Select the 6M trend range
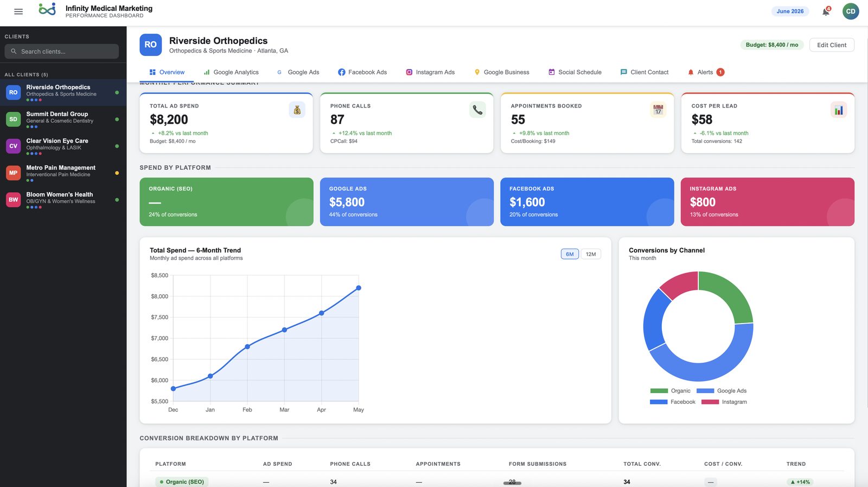Viewport: 868px width, 487px height. coord(570,254)
